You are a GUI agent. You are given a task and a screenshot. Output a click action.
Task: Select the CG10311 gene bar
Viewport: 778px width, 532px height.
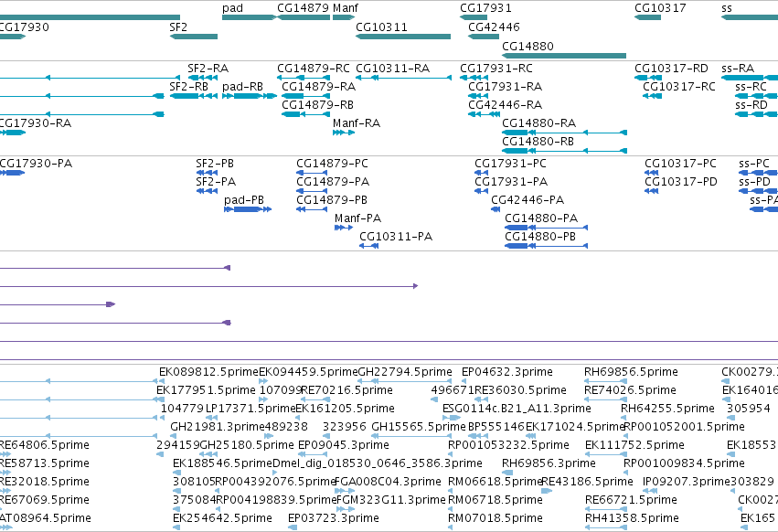coord(403,37)
